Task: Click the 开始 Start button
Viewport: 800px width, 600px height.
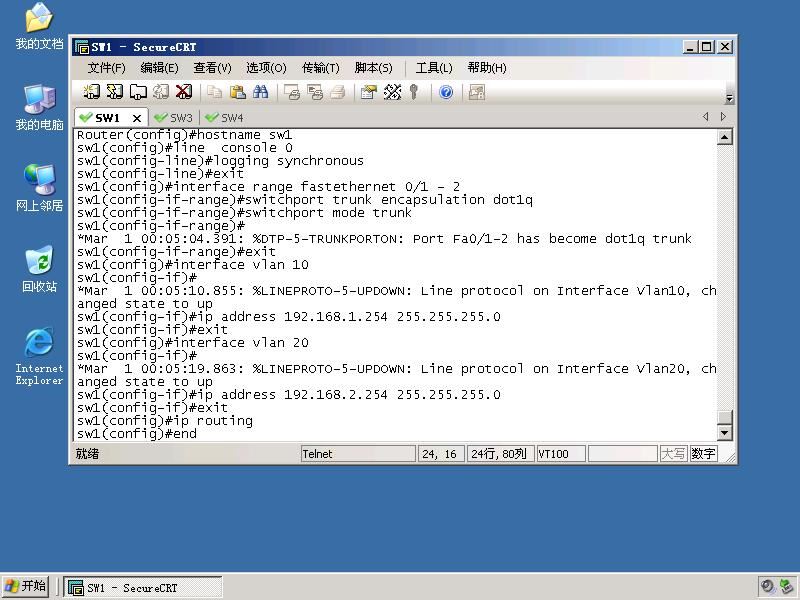Action: pos(25,587)
